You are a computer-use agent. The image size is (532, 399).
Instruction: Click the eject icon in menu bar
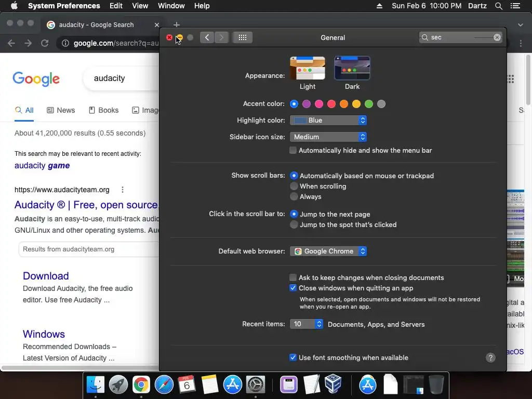click(x=379, y=6)
